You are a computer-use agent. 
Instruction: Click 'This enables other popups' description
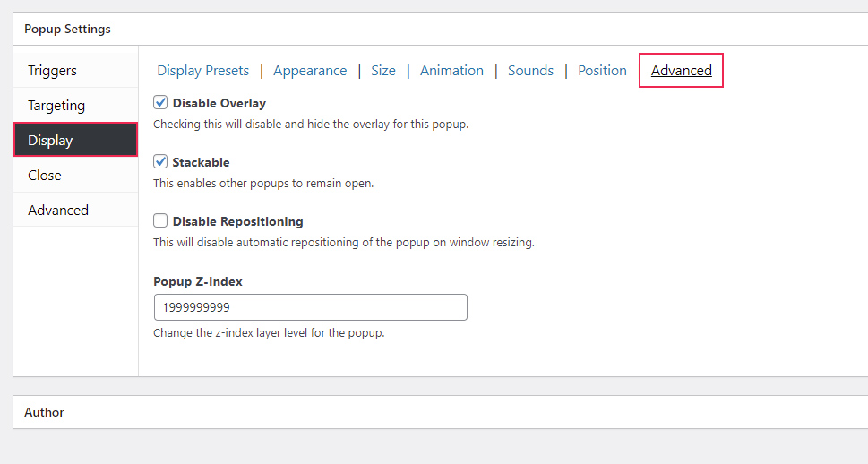click(x=263, y=184)
